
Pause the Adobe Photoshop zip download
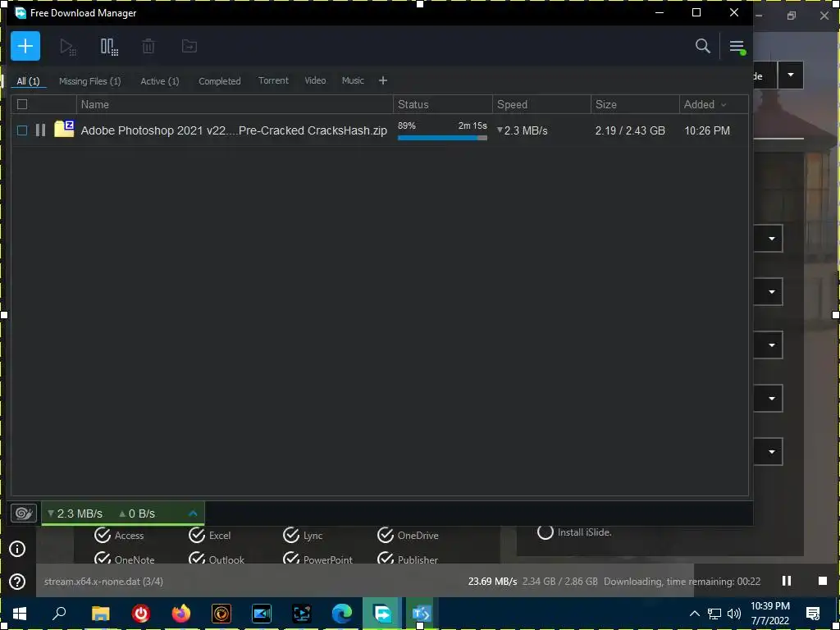pyautogui.click(x=41, y=130)
